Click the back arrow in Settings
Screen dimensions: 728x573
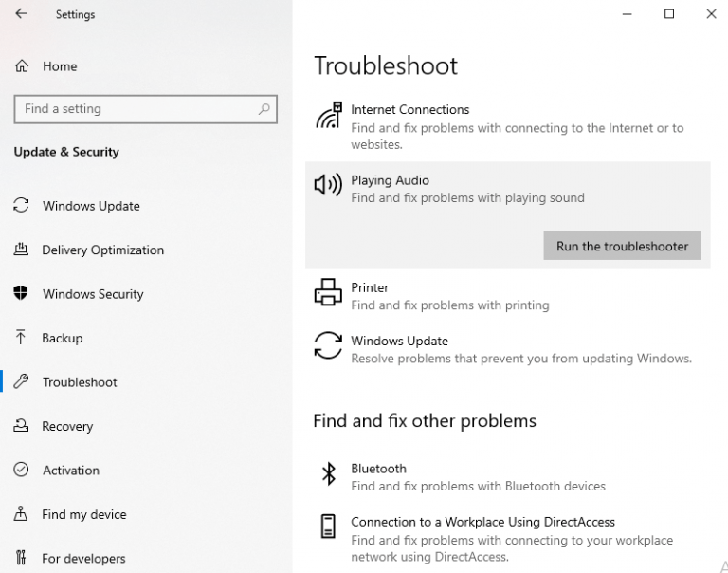pos(21,14)
